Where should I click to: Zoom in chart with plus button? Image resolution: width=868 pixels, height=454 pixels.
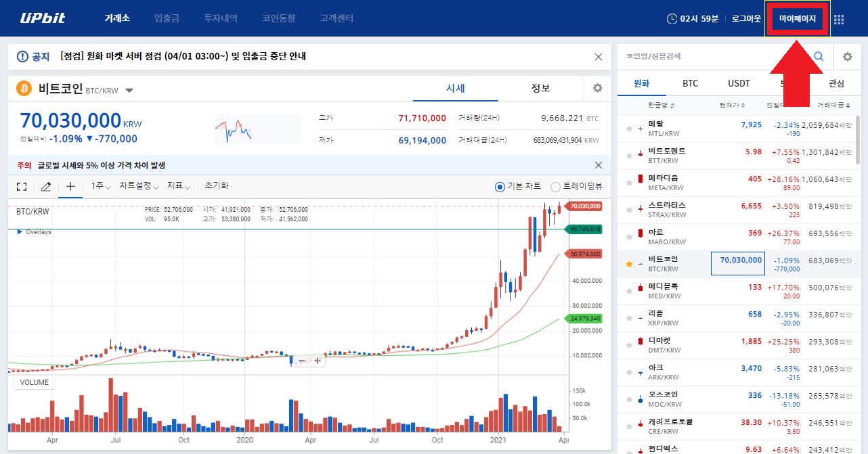click(x=317, y=361)
